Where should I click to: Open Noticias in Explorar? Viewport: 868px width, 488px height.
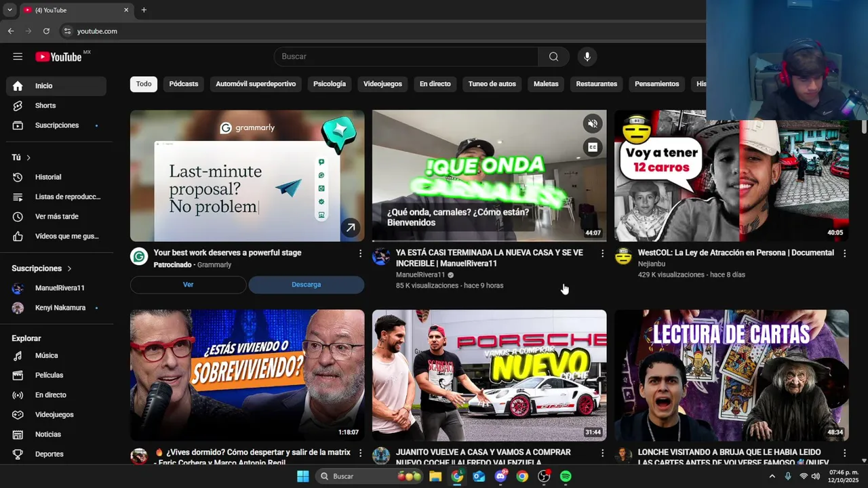pos(56,434)
